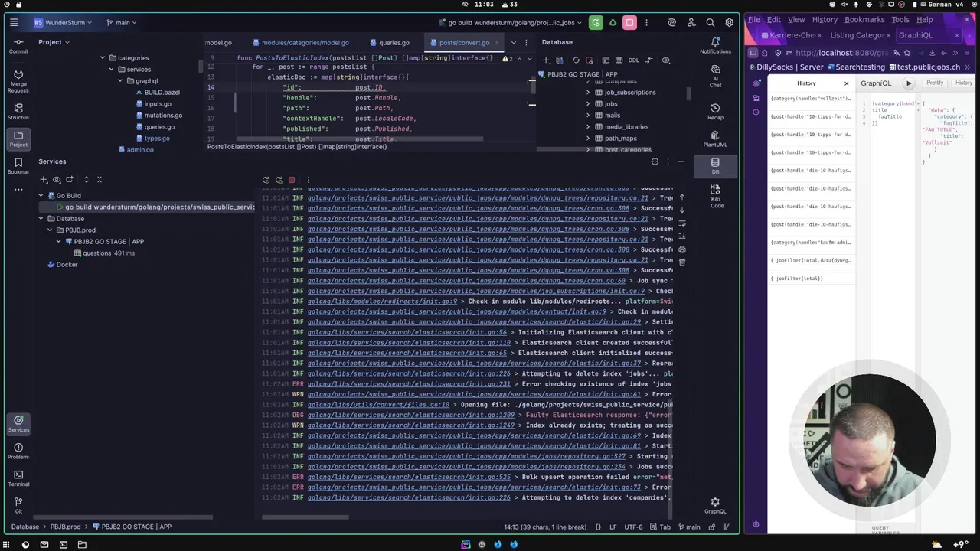Open the DDL button in Database toolbar
980x551 pixels.
click(633, 60)
